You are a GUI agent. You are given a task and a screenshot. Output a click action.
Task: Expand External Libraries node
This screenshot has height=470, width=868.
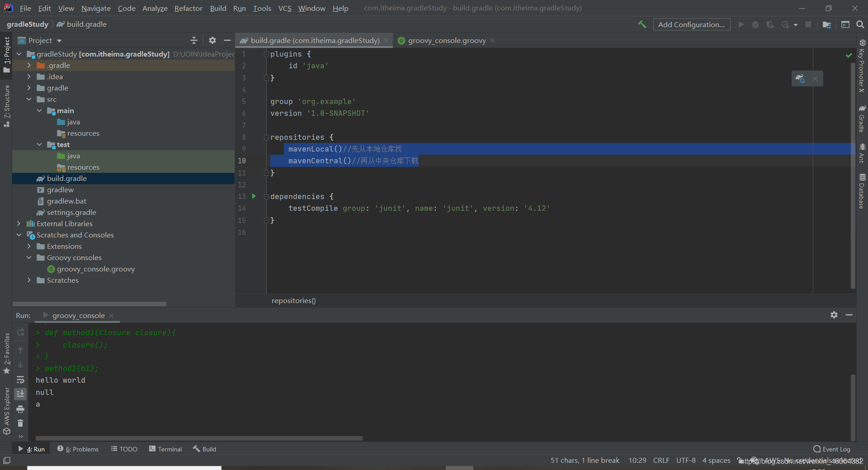[x=19, y=223]
